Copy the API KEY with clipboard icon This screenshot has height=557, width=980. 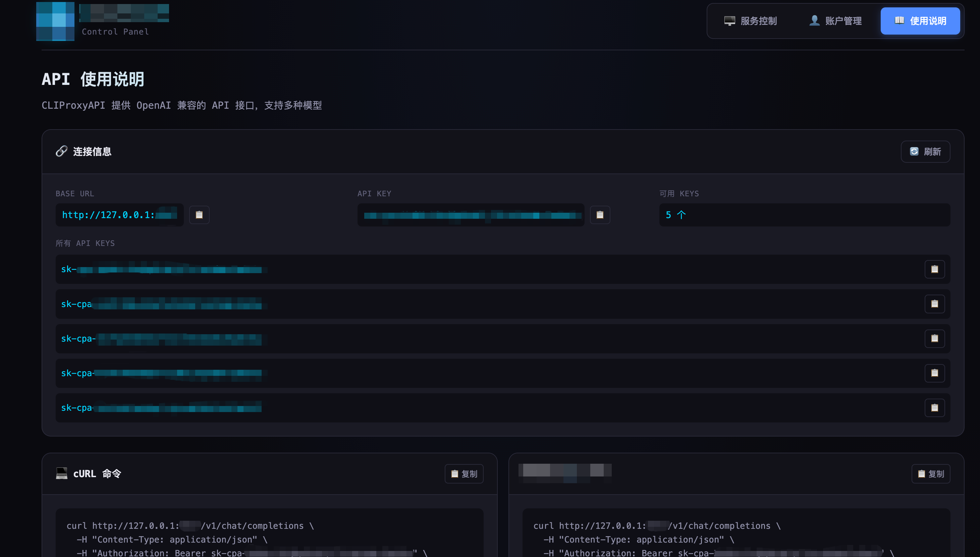600,215
